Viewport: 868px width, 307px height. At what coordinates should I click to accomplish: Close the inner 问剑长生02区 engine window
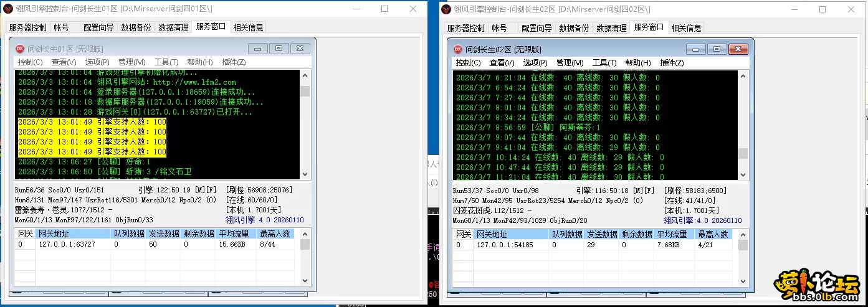pos(738,49)
